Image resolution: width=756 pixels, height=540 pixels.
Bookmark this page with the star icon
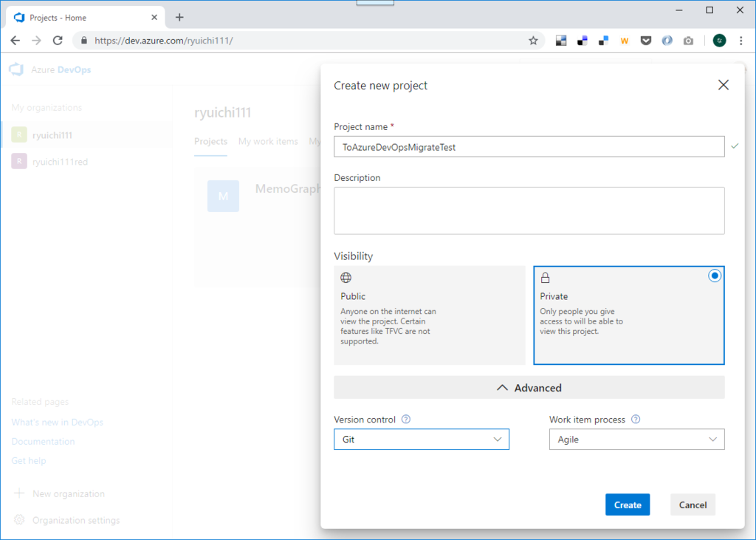(x=533, y=41)
